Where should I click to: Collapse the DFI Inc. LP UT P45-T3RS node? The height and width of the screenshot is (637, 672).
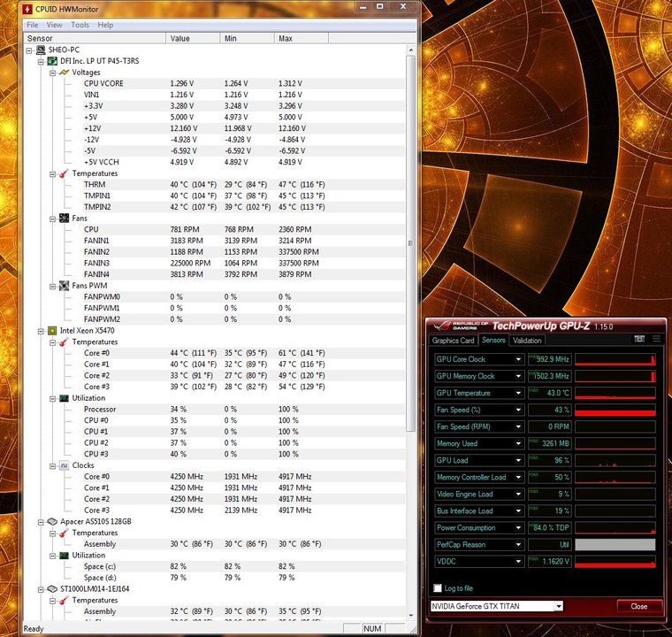(42, 62)
